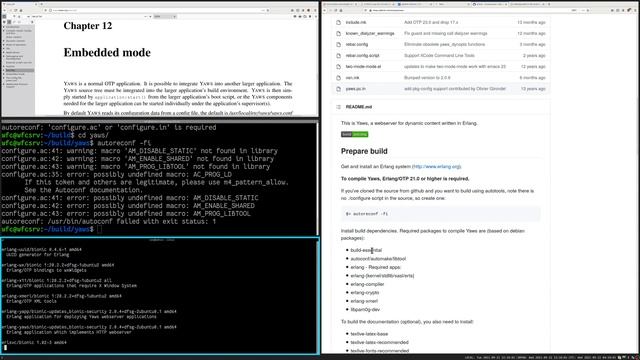
Task: Open the PDF browser window's application menu
Action: [x=314, y=10]
